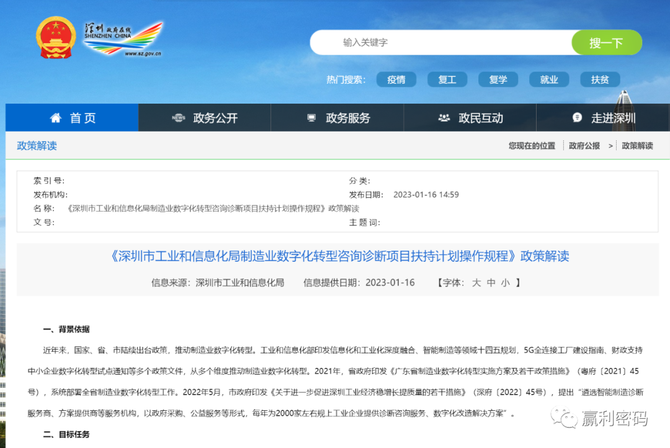
Task: Click the national emblem logo
Action: [56, 38]
